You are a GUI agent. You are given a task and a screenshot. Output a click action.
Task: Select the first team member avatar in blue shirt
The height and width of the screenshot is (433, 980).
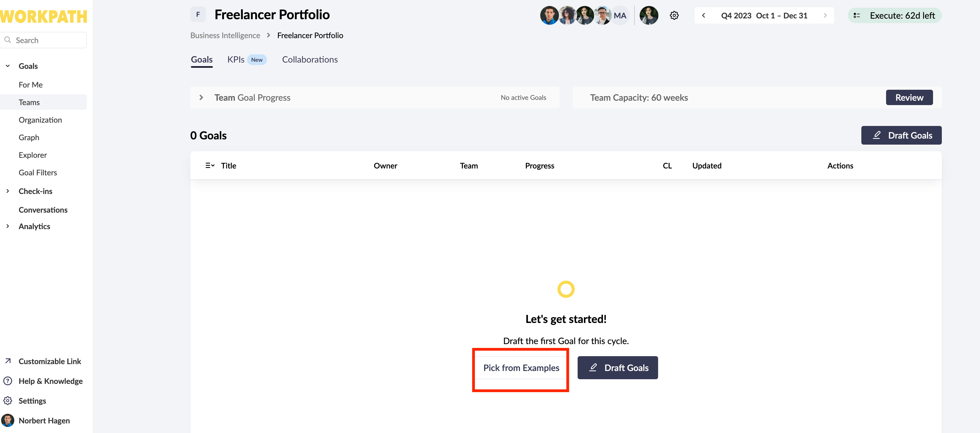click(x=549, y=16)
